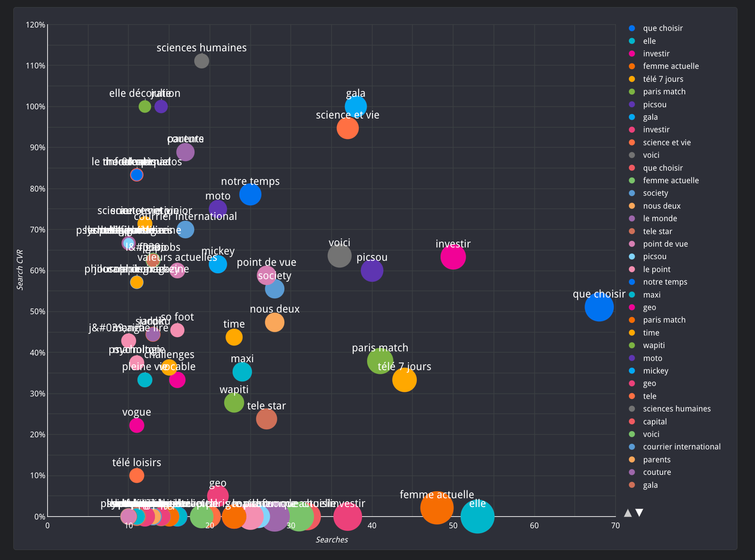
Task: Click the large "que choisir" bubble
Action: pyautogui.click(x=599, y=308)
